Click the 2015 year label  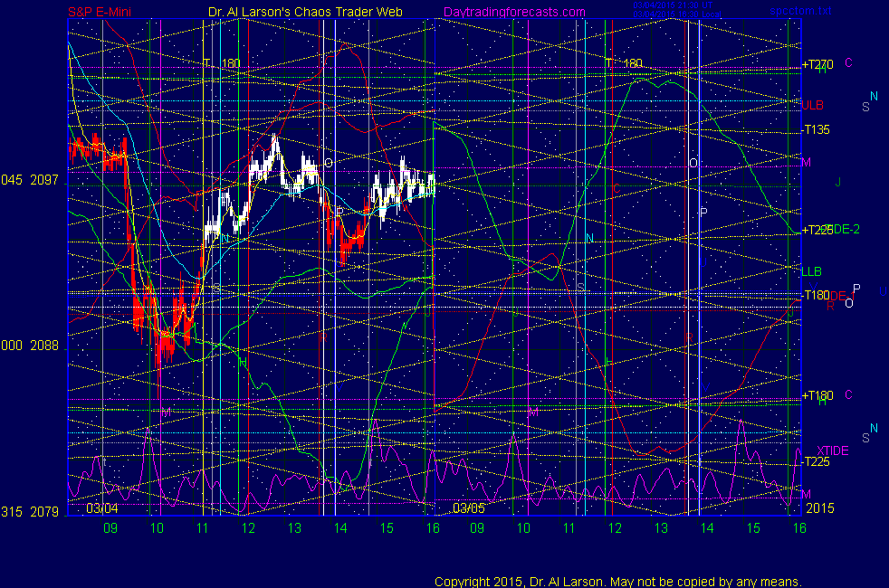820,508
